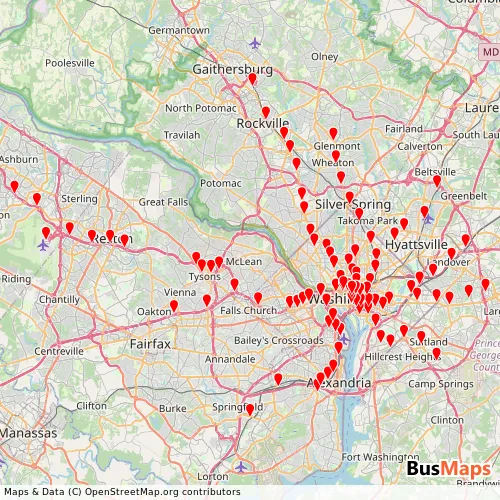
Task: Click the red pin at Gaithersburg
Action: tap(253, 79)
